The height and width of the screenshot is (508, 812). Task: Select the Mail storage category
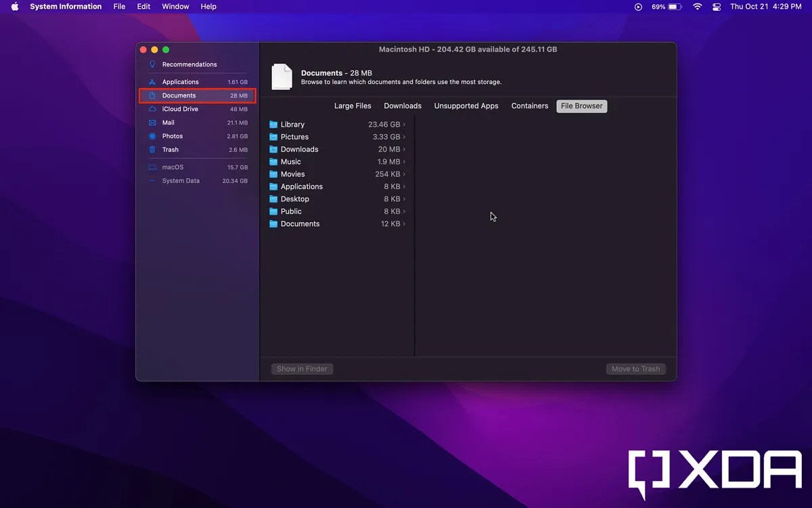point(168,122)
